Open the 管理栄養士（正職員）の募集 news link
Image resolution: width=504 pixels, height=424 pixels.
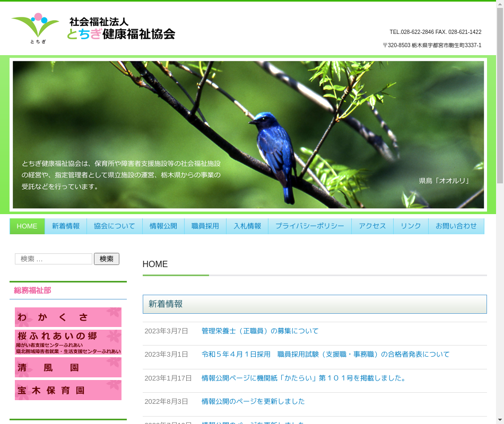click(x=260, y=331)
